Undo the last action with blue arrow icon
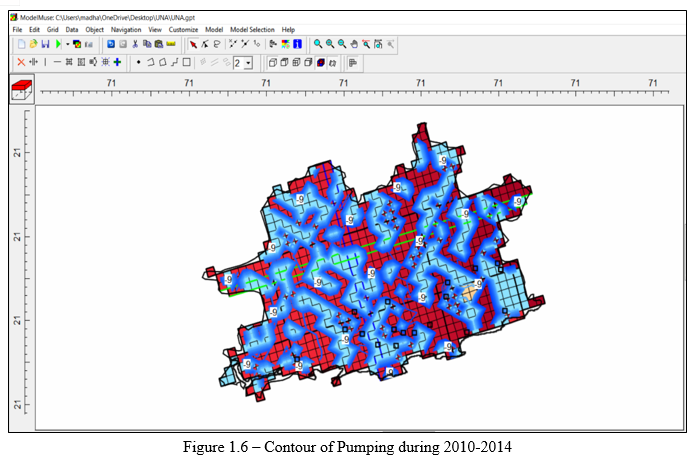 click(x=111, y=44)
